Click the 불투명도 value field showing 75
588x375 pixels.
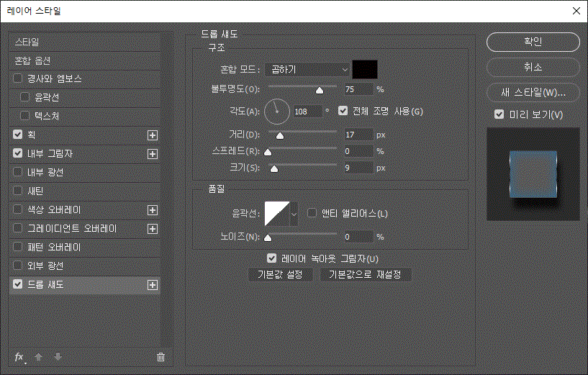coord(358,89)
